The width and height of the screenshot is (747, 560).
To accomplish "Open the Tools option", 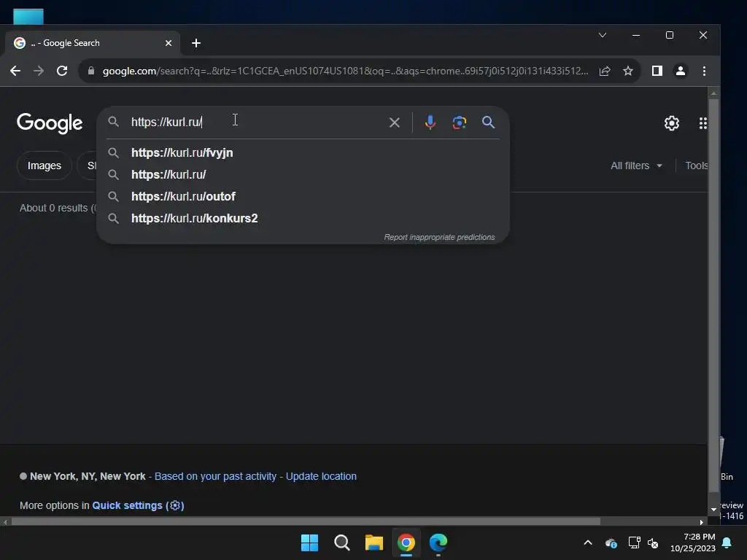I will click(x=696, y=166).
